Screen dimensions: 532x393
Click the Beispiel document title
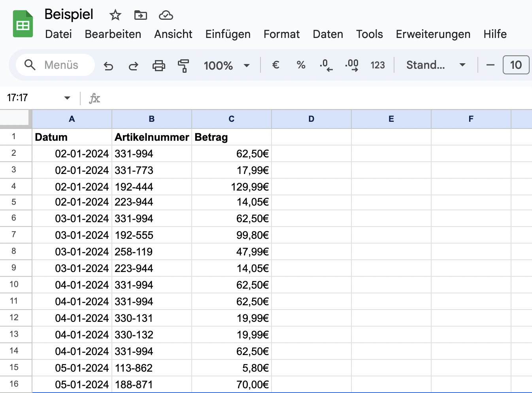[69, 14]
